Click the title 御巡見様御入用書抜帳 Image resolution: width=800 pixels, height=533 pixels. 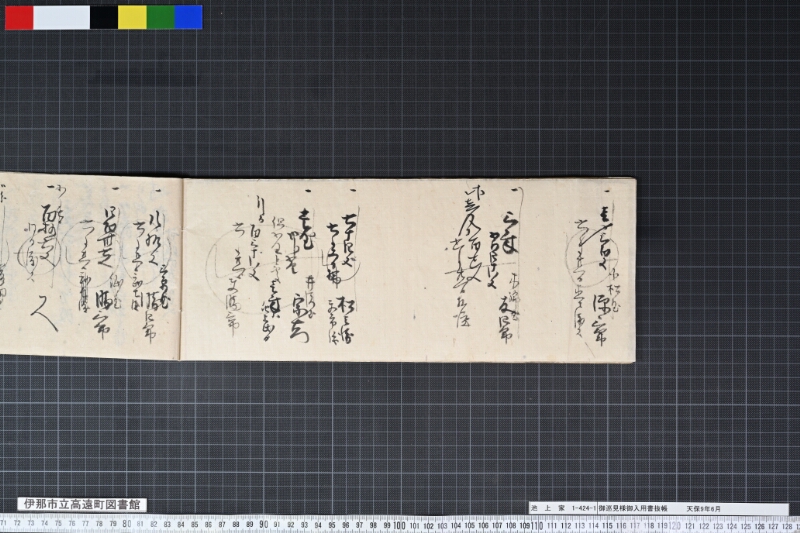click(633, 509)
